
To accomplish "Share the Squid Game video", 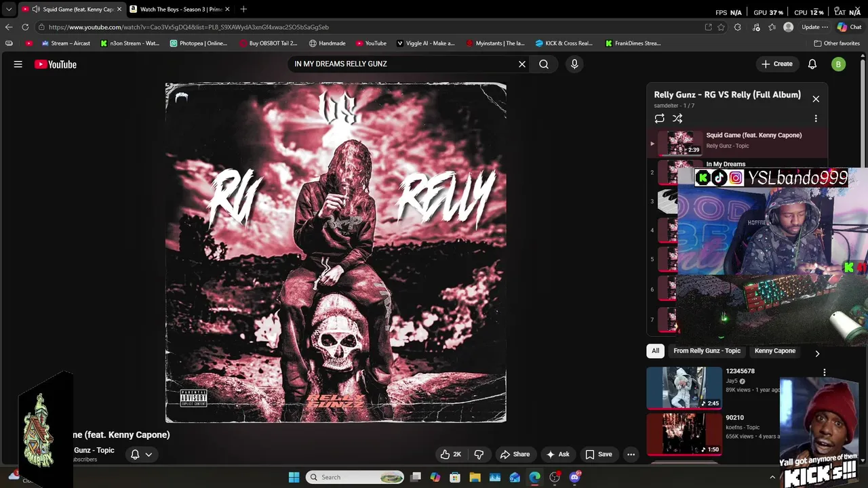I will (515, 454).
